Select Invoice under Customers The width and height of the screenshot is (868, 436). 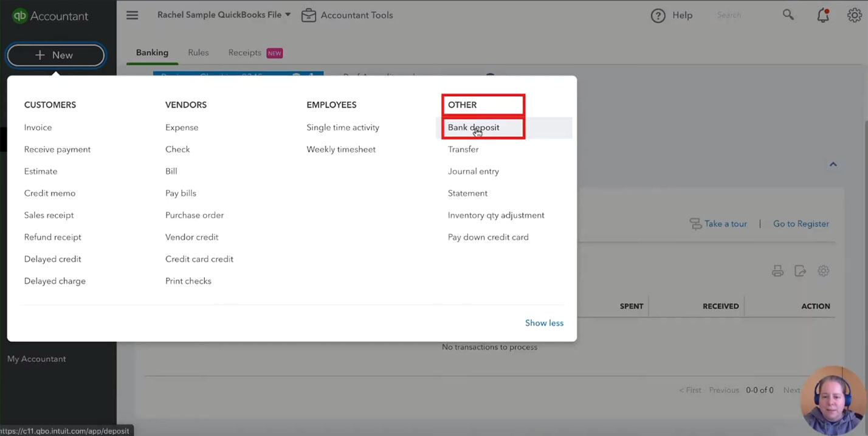click(x=38, y=128)
